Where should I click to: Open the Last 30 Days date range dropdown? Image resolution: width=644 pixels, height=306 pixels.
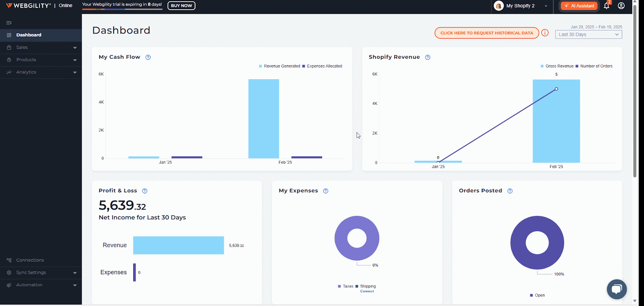click(x=588, y=35)
